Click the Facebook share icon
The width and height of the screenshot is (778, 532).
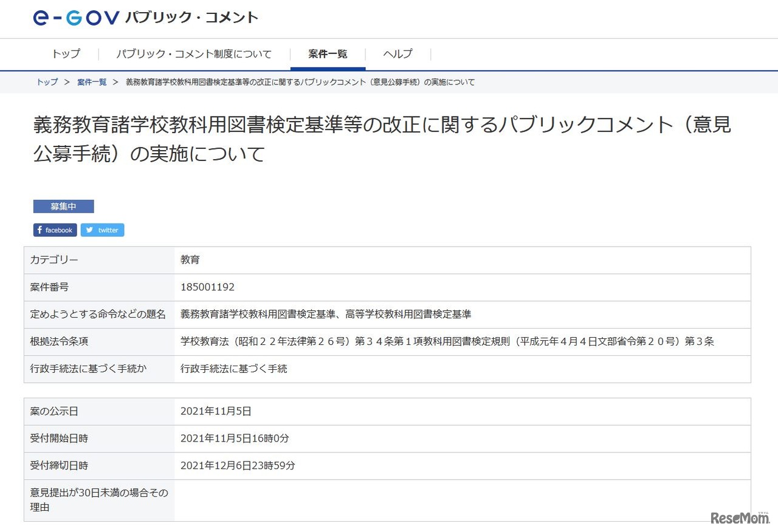[55, 230]
